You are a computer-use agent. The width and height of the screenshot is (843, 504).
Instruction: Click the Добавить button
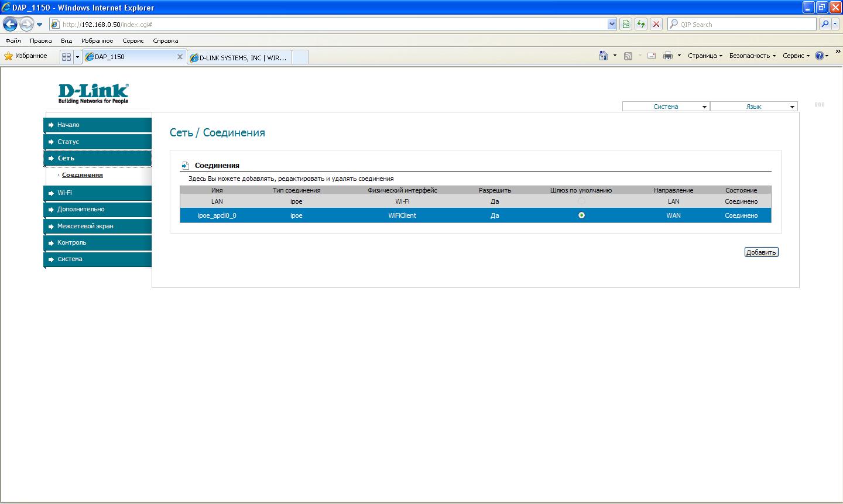pos(761,252)
